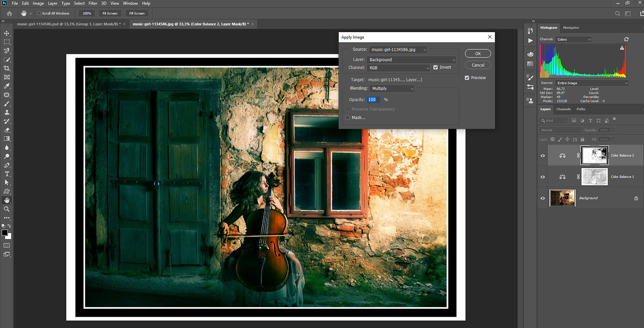This screenshot has height=328, width=644.
Task: Click the foreground color swatch
Action: (x=5, y=233)
